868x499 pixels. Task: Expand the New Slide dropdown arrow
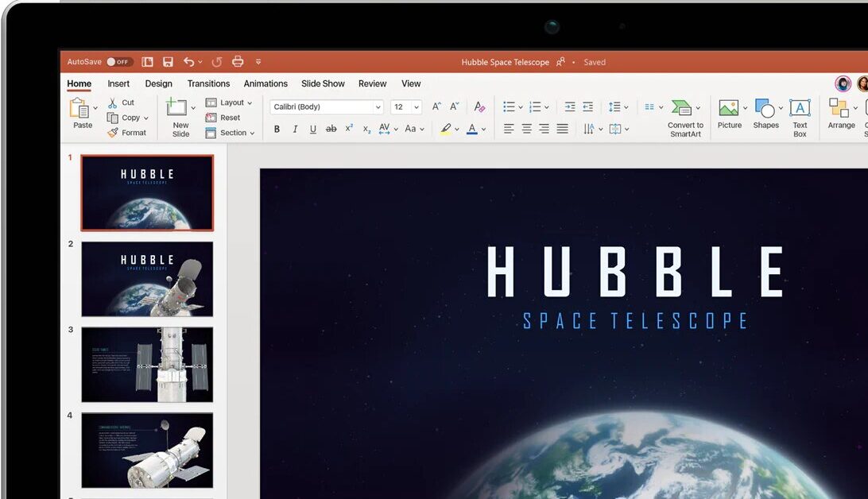[x=193, y=107]
